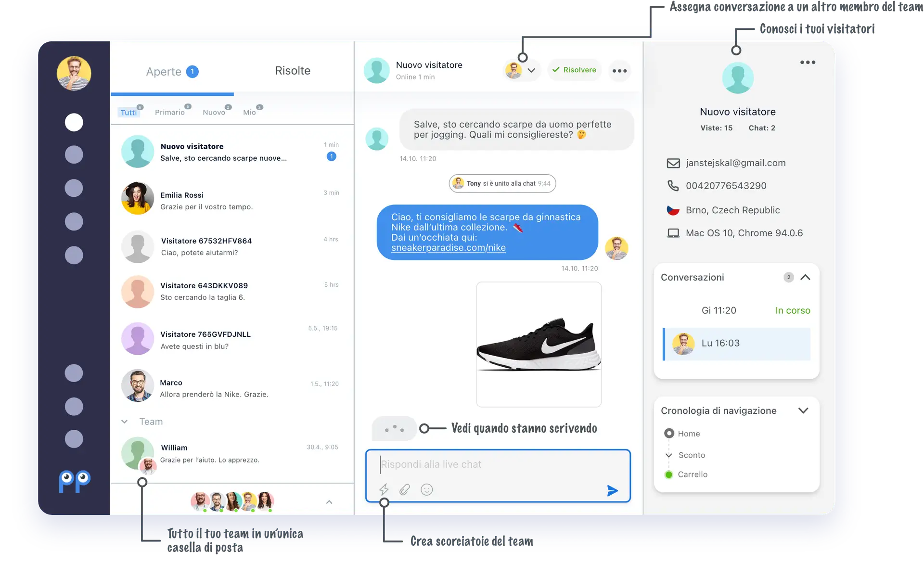Switch to the Aperte tab
The image size is (924, 564).
[172, 72]
